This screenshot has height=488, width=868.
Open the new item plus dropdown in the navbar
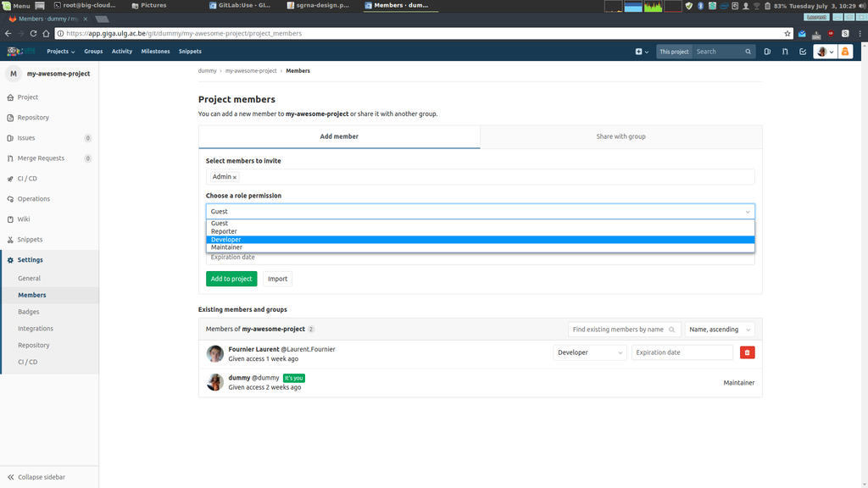coord(642,52)
